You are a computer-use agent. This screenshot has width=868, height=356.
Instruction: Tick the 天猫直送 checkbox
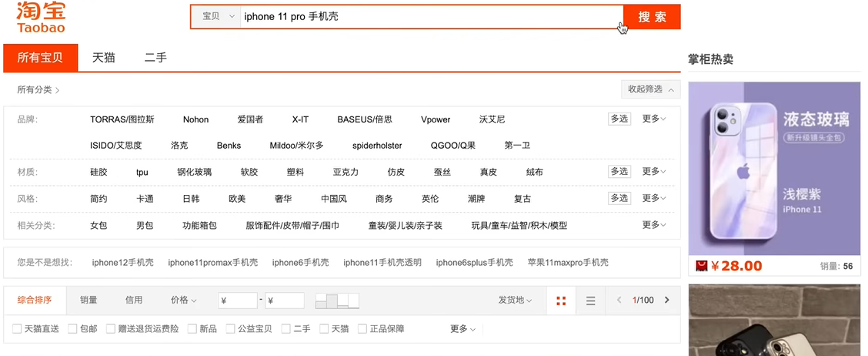(x=17, y=329)
